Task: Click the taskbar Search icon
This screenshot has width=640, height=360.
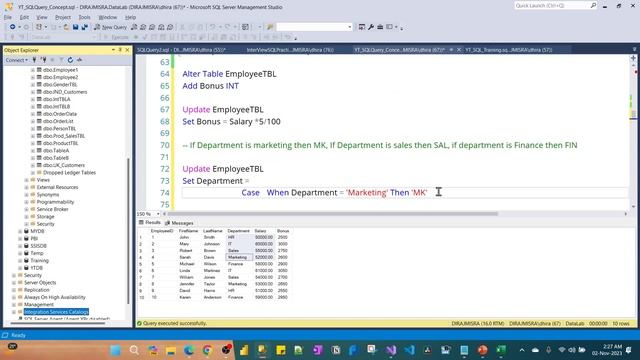Action: click(134, 350)
